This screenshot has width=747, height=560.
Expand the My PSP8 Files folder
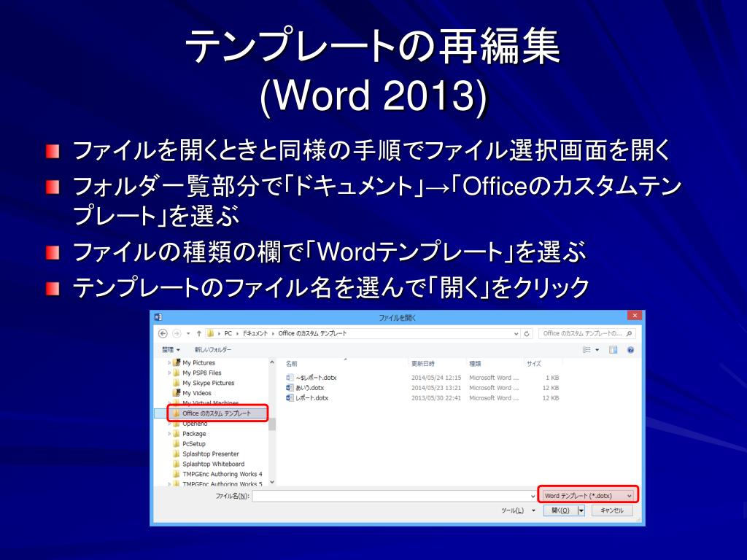(x=169, y=373)
